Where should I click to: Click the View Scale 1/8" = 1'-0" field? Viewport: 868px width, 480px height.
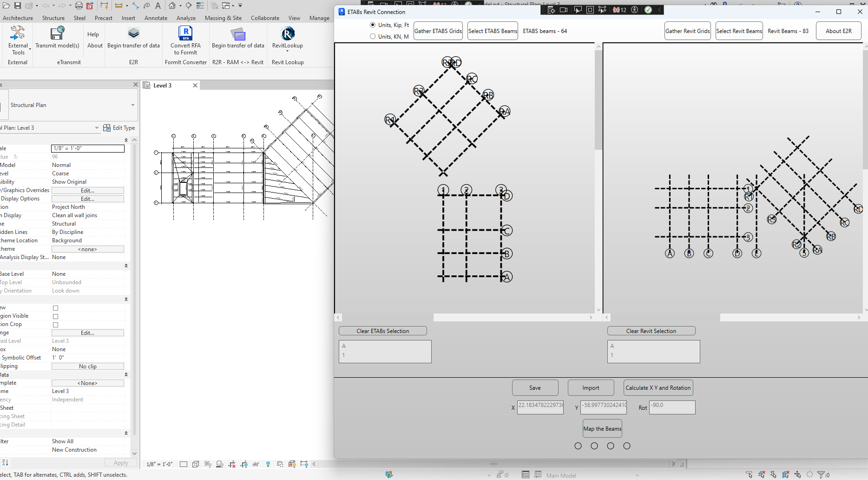[88, 148]
